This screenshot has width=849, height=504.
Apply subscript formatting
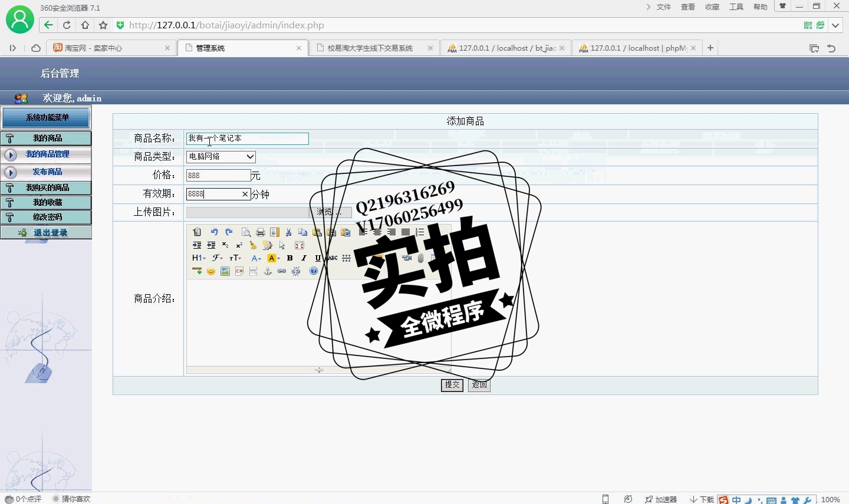click(225, 245)
